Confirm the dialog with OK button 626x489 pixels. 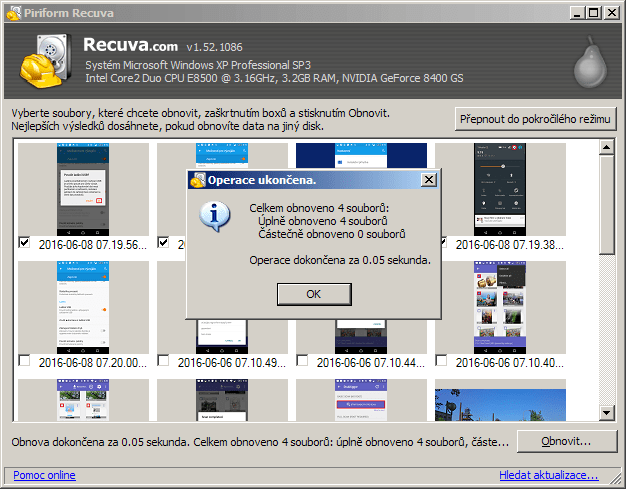coord(314,294)
